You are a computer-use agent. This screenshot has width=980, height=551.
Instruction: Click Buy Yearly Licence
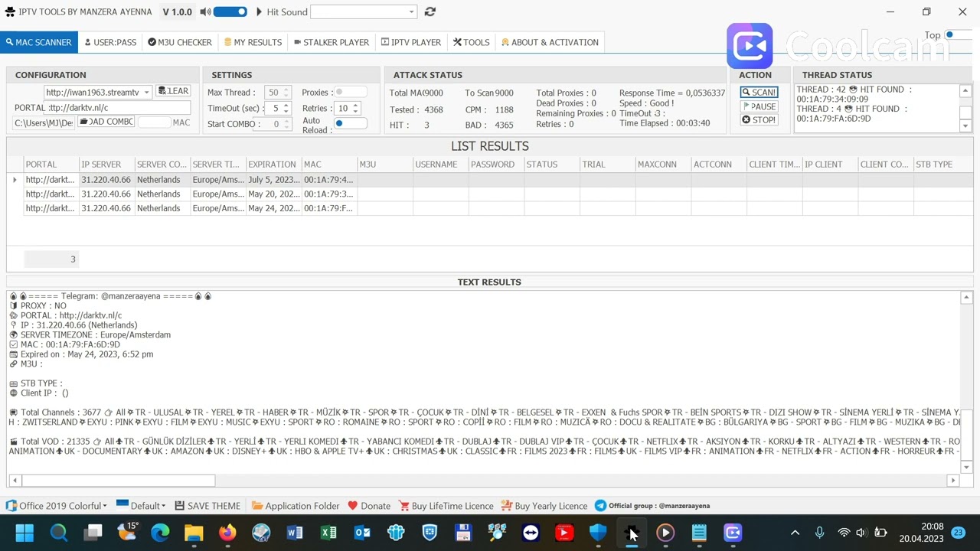click(x=544, y=506)
